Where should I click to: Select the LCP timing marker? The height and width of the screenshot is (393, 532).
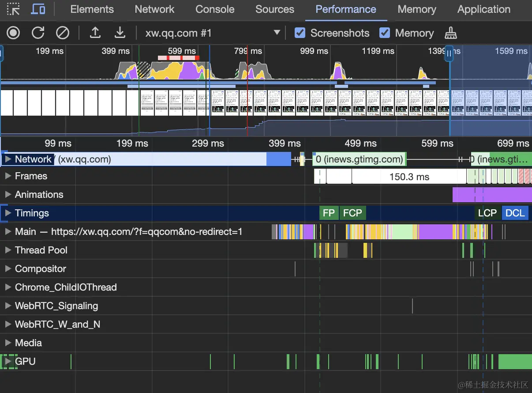click(487, 213)
